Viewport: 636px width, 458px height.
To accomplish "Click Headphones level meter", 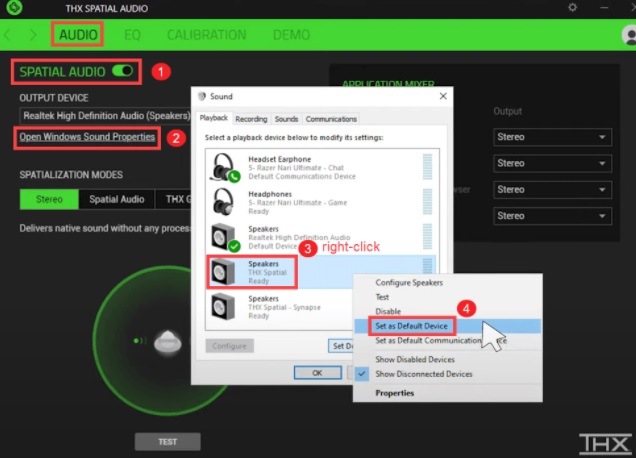I will [427, 202].
